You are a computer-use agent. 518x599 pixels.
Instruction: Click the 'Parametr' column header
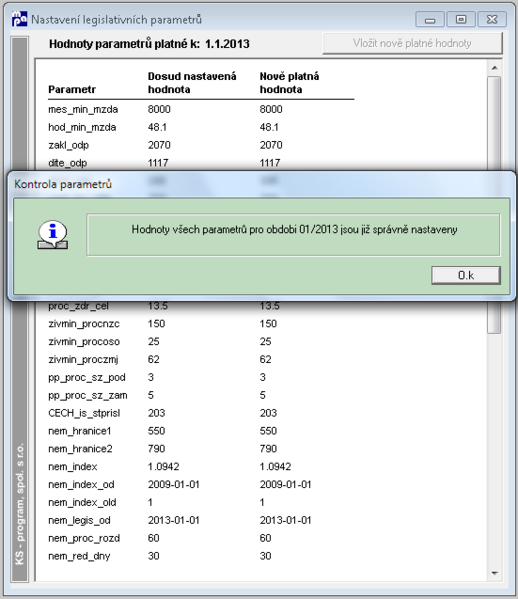72,89
